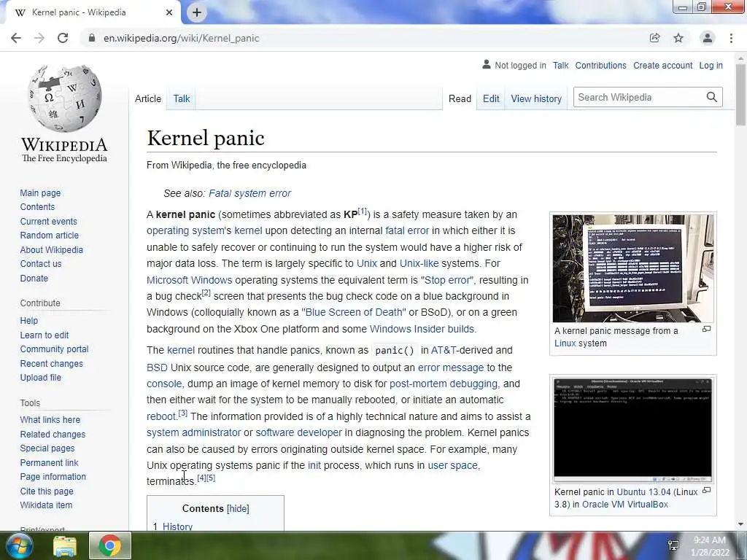Open the Edit tab
The image size is (747, 560).
coord(491,98)
